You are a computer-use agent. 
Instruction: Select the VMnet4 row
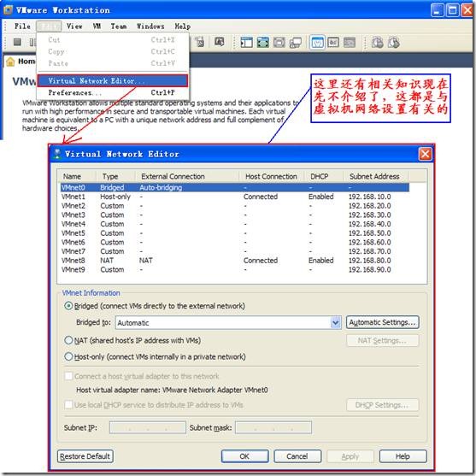tap(234, 224)
